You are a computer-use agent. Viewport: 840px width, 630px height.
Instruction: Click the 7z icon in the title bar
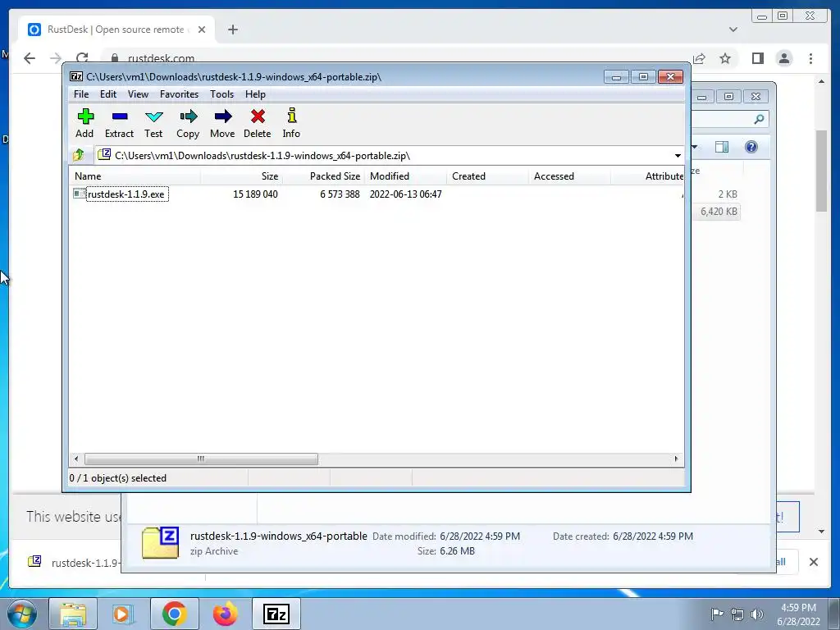[x=76, y=76]
